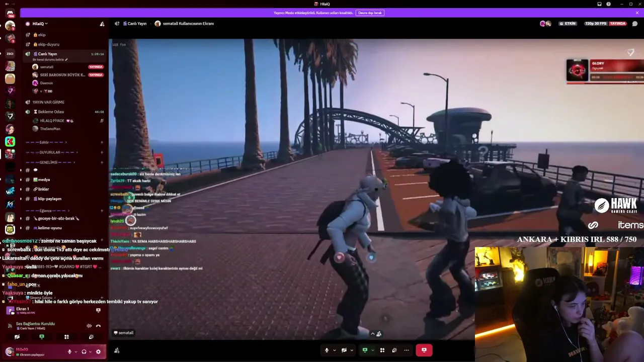The width and height of the screenshot is (644, 362).
Task: Click the ETKİN button above the stream
Action: 568,24
